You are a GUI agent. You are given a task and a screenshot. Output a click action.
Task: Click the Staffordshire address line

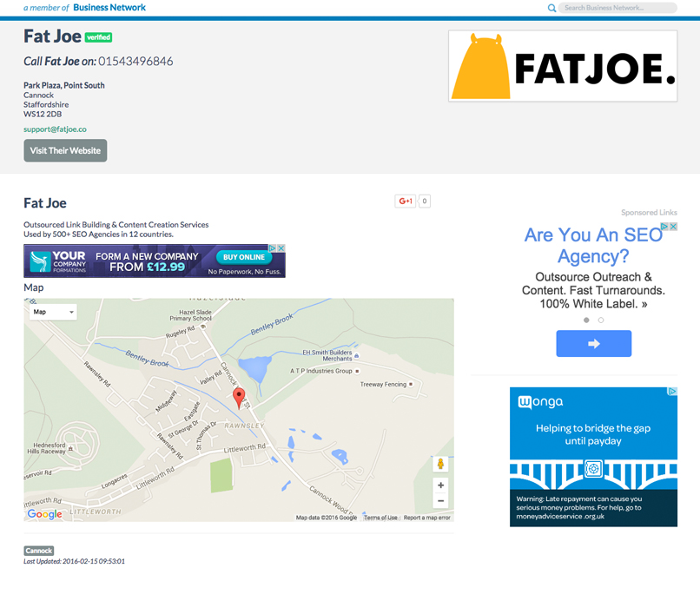[x=46, y=104]
